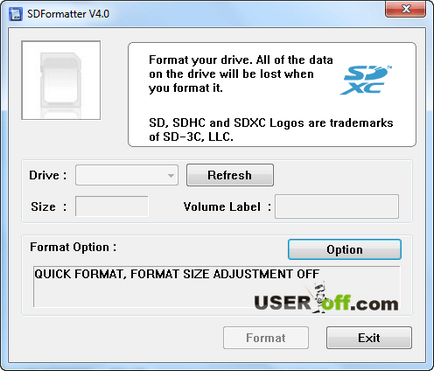This screenshot has width=434, height=371.
Task: Click the Format button
Action: pyautogui.click(x=266, y=338)
